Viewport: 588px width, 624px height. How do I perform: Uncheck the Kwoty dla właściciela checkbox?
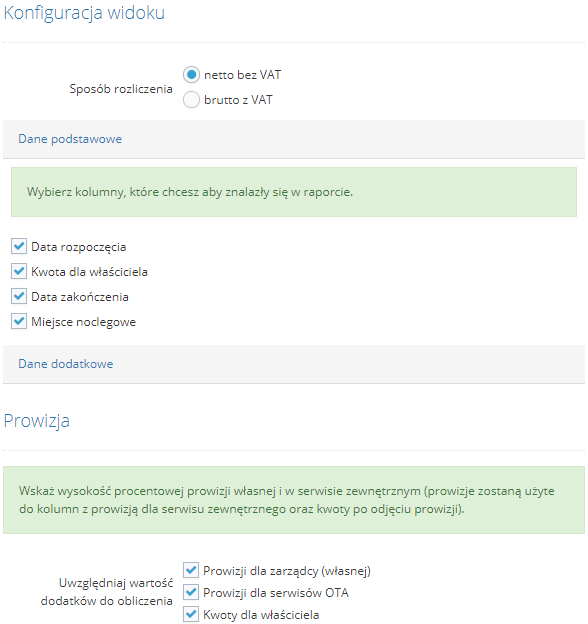pyautogui.click(x=191, y=614)
